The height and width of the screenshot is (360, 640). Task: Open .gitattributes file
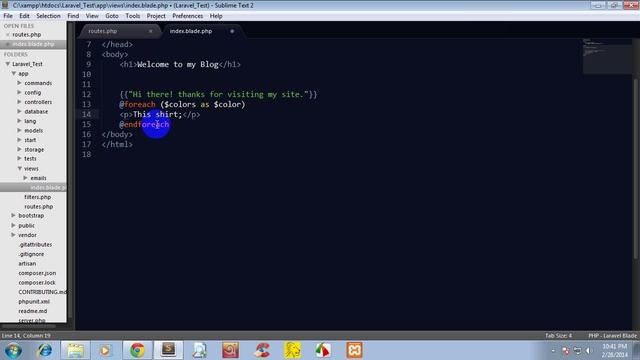tap(35, 244)
